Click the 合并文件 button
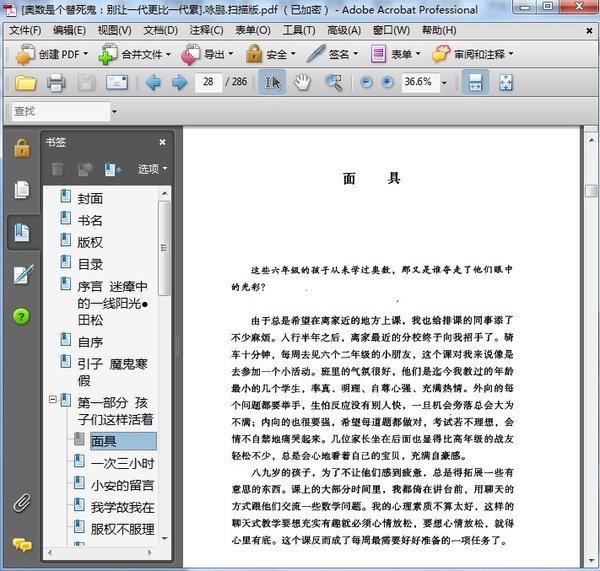The height and width of the screenshot is (571, 600). coord(134,54)
